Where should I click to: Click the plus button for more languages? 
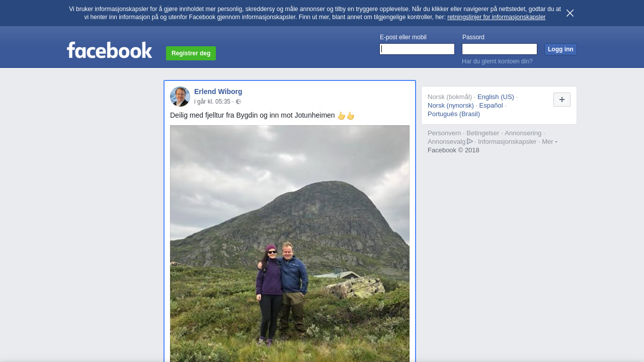(562, 100)
